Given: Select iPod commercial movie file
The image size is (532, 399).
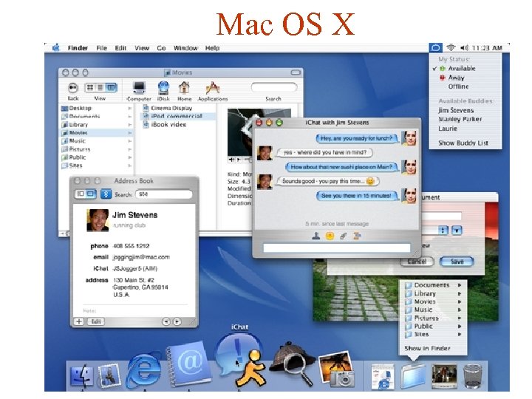Looking at the screenshot, I should point(173,116).
